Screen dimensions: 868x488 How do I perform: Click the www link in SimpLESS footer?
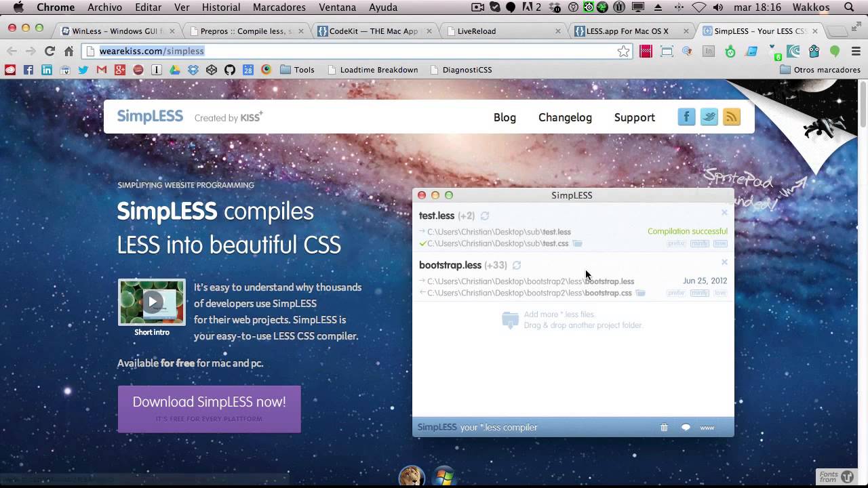(x=707, y=428)
